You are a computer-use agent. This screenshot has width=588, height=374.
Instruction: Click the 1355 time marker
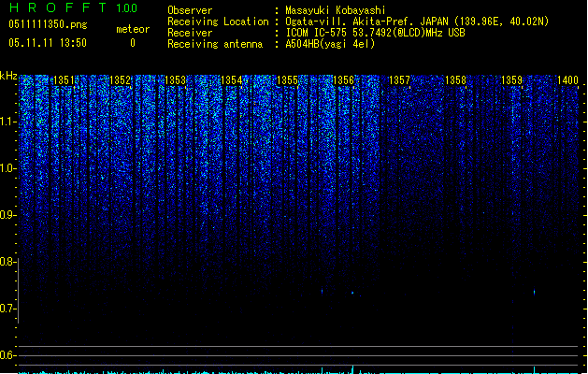[x=287, y=80]
